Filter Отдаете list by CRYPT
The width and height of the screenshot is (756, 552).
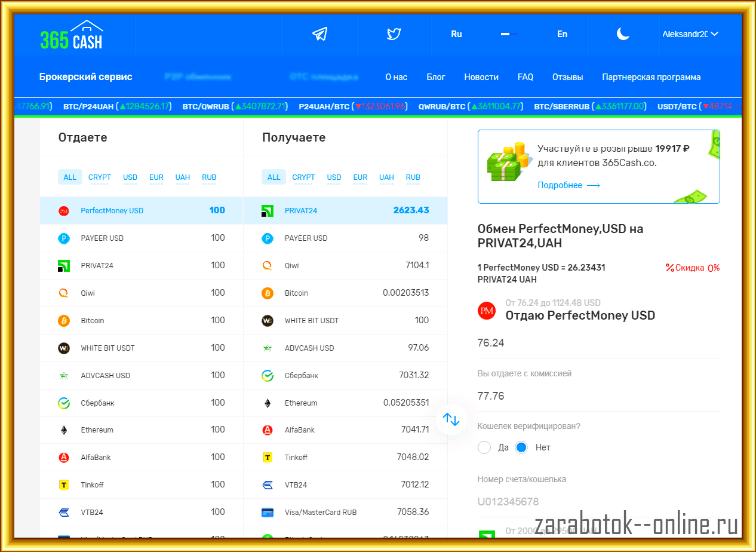100,177
